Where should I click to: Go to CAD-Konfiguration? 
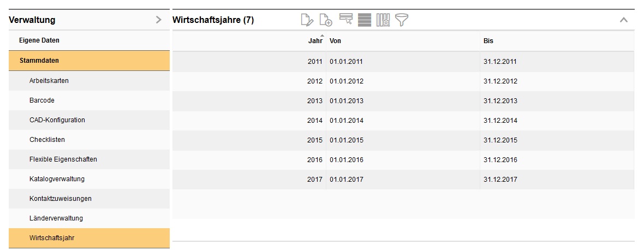pos(57,120)
